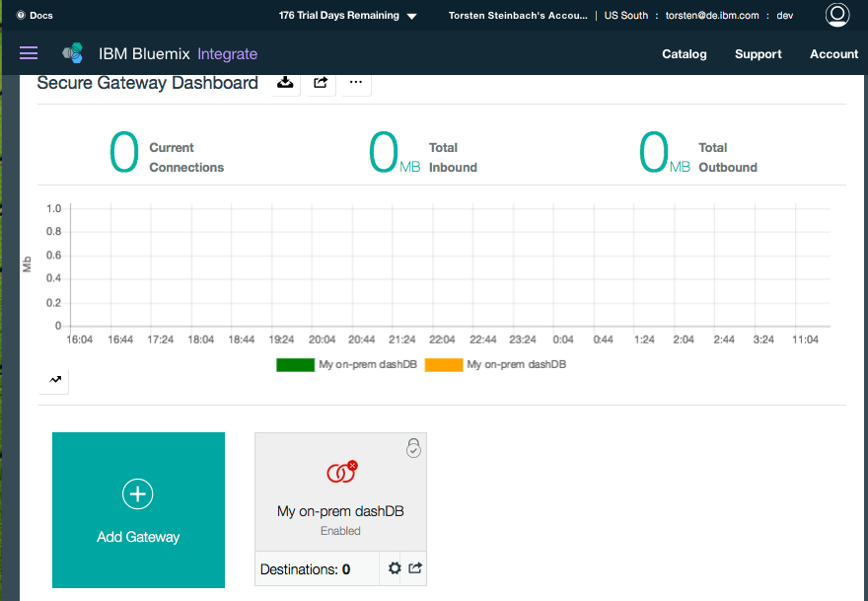Click the trend line chart icon
868x601 pixels.
[x=55, y=380]
